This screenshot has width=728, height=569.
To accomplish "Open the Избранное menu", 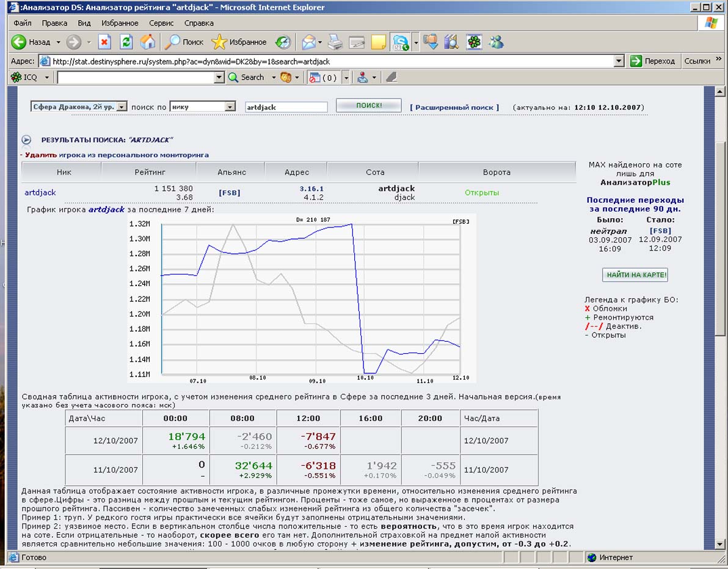I will coord(120,23).
